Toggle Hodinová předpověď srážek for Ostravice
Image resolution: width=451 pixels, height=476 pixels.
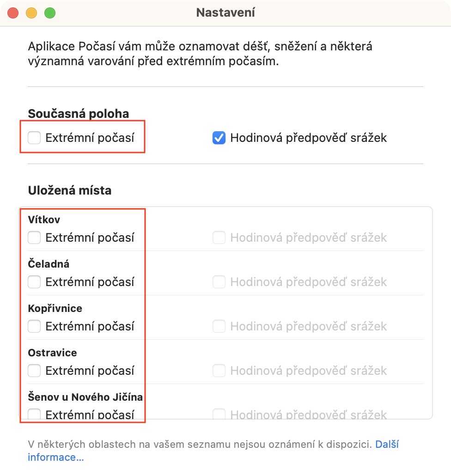click(x=219, y=371)
